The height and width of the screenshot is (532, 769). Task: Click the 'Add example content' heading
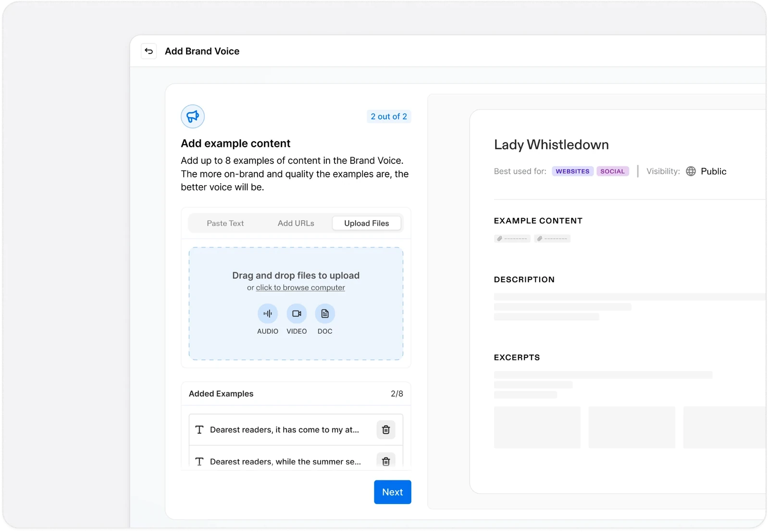click(236, 143)
